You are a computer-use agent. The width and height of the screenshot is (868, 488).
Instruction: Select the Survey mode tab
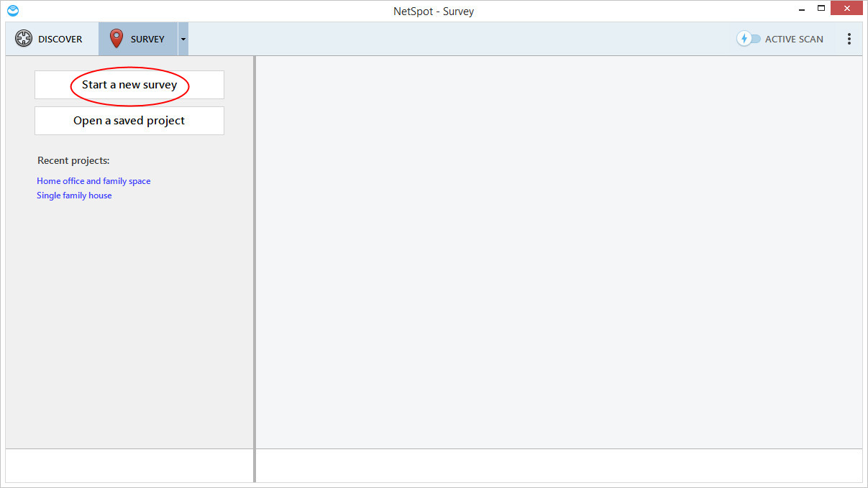138,39
